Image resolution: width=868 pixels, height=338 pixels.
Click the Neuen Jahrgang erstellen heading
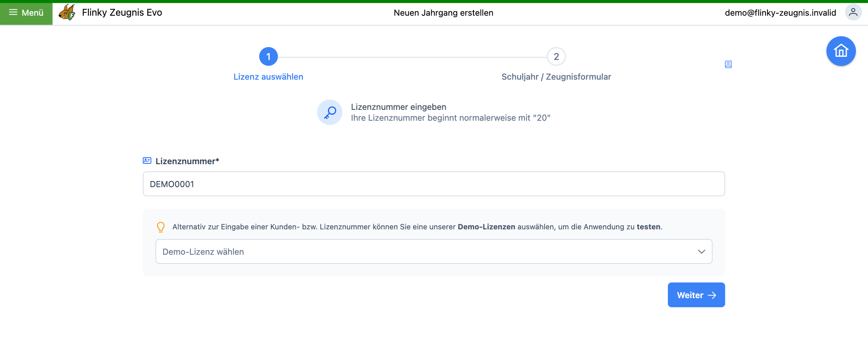pyautogui.click(x=444, y=13)
